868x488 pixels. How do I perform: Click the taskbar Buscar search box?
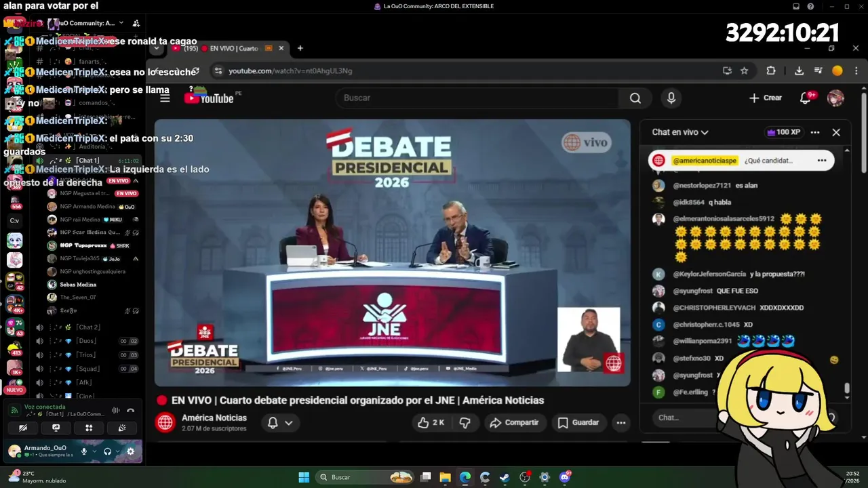click(x=366, y=477)
